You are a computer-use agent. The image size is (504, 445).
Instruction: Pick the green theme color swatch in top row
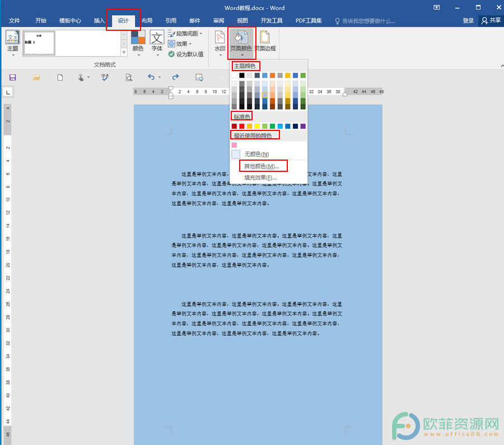coord(303,76)
